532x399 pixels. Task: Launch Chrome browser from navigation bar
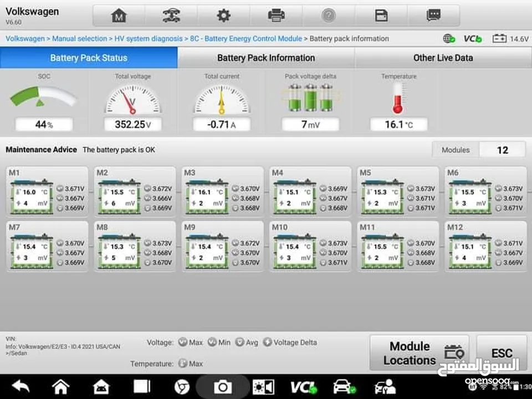(x=182, y=387)
